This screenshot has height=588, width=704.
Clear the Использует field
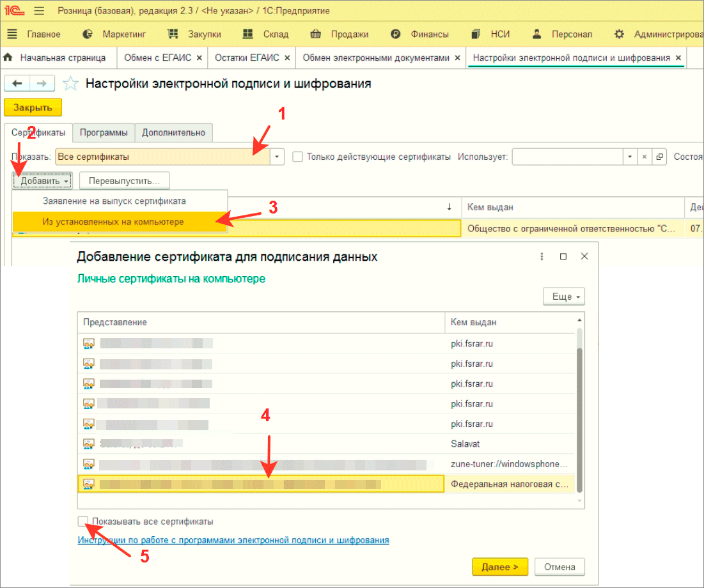coord(645,157)
